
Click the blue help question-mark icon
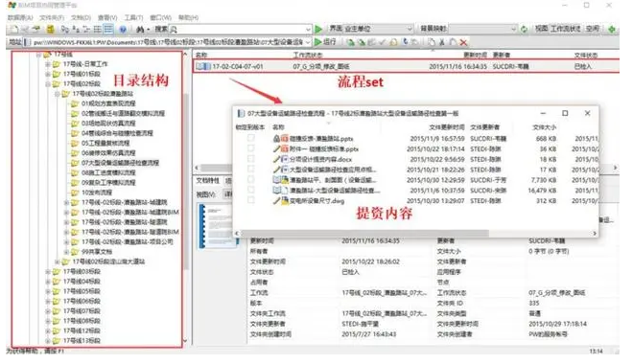pos(123,29)
